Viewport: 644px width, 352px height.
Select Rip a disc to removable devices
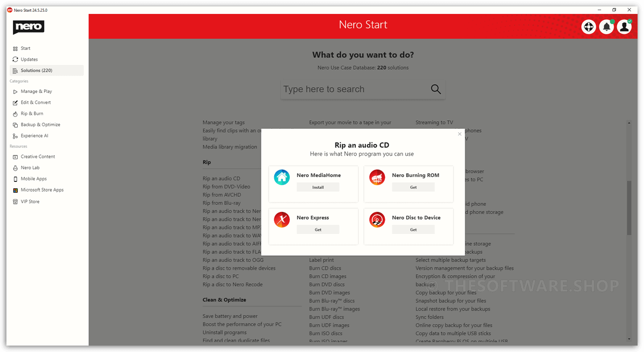click(239, 268)
